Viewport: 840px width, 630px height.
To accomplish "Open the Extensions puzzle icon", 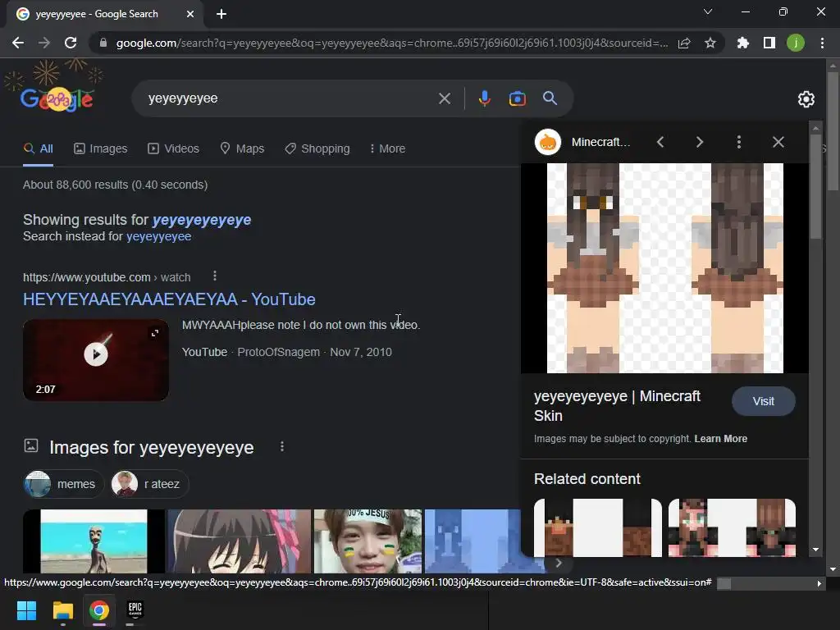I will [x=742, y=43].
